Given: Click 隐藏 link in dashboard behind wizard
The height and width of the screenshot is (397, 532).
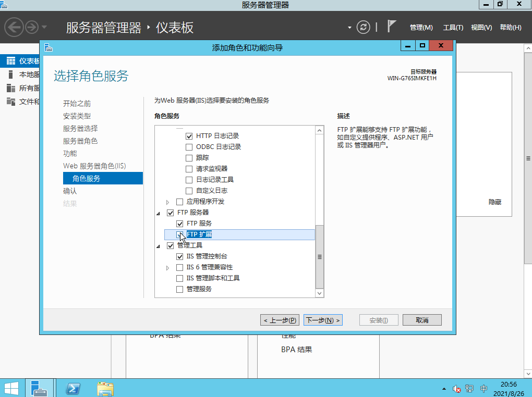Looking at the screenshot, I should pyautogui.click(x=495, y=202).
